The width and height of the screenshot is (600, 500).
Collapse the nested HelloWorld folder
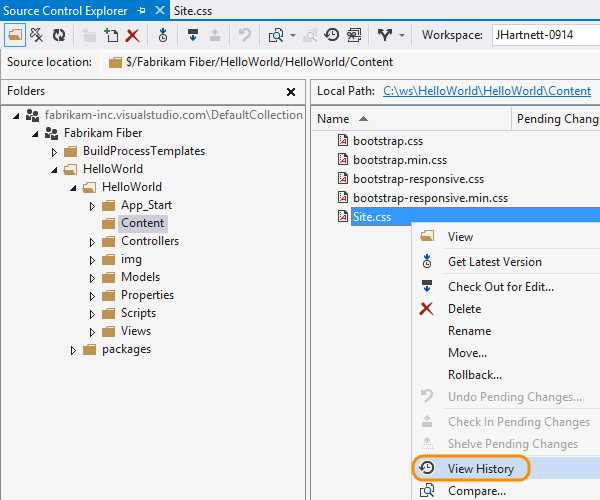[x=73, y=187]
